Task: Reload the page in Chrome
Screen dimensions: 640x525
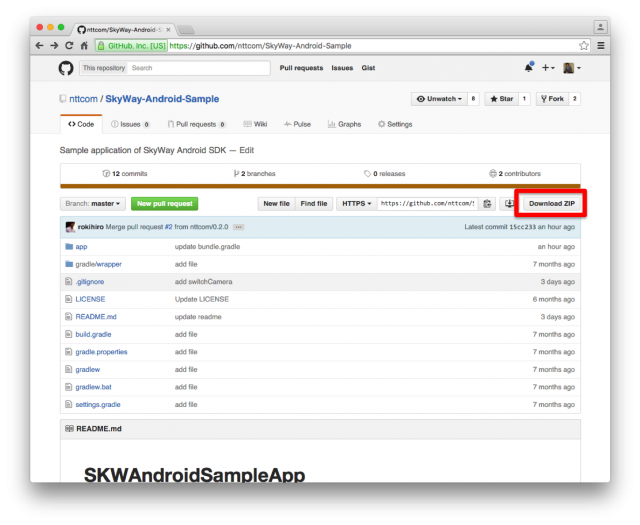Action: [69, 45]
